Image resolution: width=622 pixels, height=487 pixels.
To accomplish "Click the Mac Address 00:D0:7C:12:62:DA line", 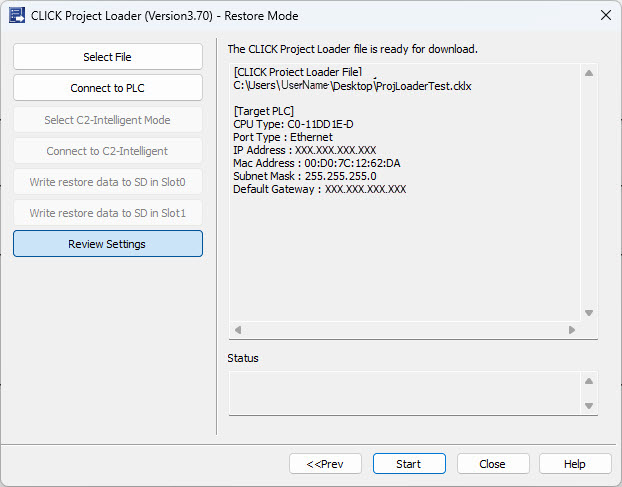I will pyautogui.click(x=317, y=163).
